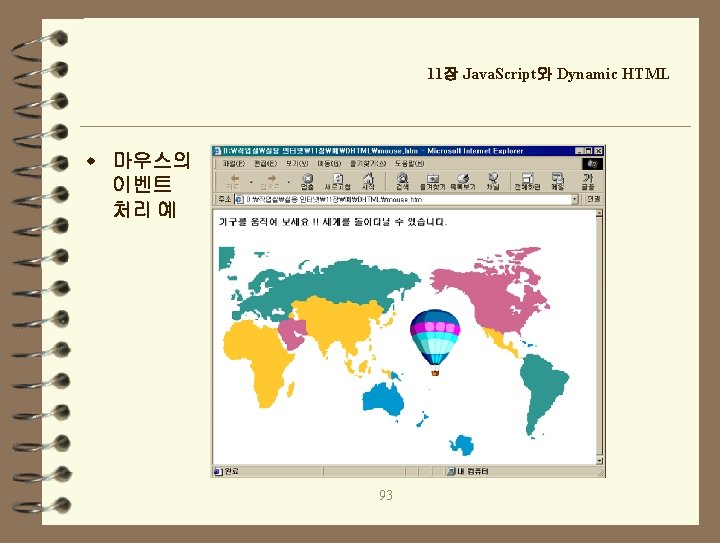The width and height of the screenshot is (720, 543).
Task: Click the slide bullet text '마우스의 이벤트 처리 예'
Action: (x=151, y=185)
